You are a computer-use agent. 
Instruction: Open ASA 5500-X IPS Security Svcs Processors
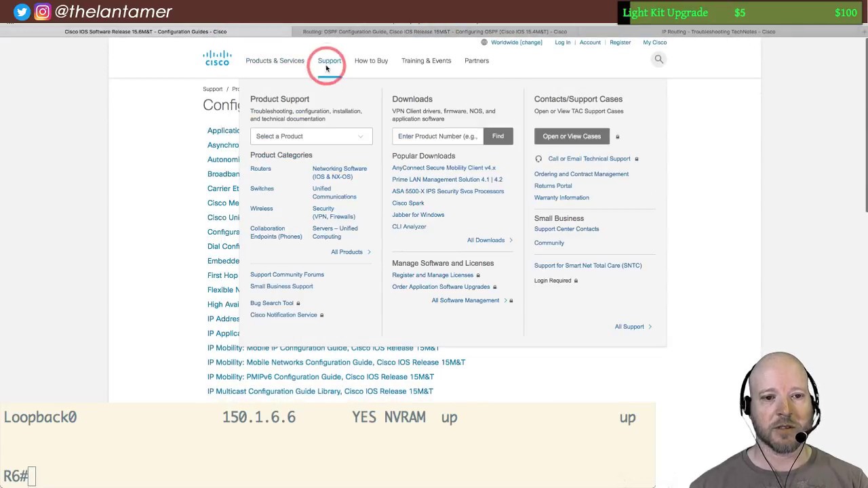[x=448, y=191]
